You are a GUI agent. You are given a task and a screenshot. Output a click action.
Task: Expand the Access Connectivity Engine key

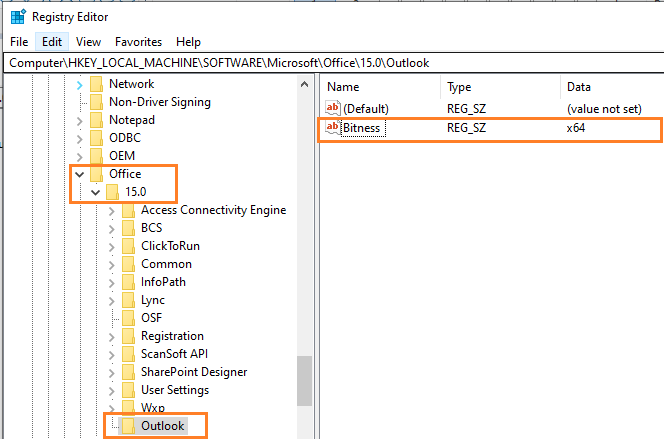pyautogui.click(x=111, y=210)
